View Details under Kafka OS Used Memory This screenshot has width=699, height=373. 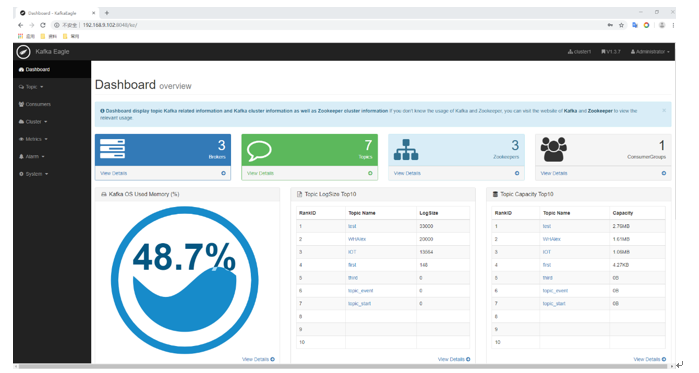[258, 359]
